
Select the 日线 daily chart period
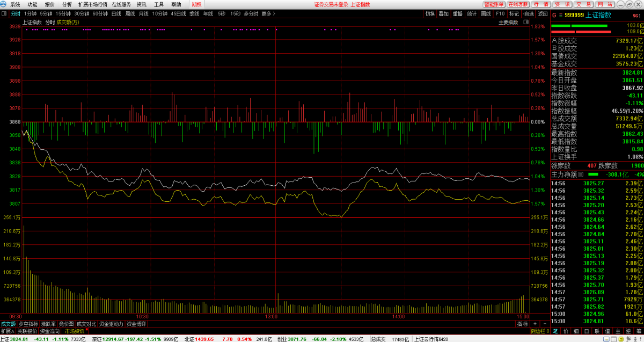click(x=116, y=13)
